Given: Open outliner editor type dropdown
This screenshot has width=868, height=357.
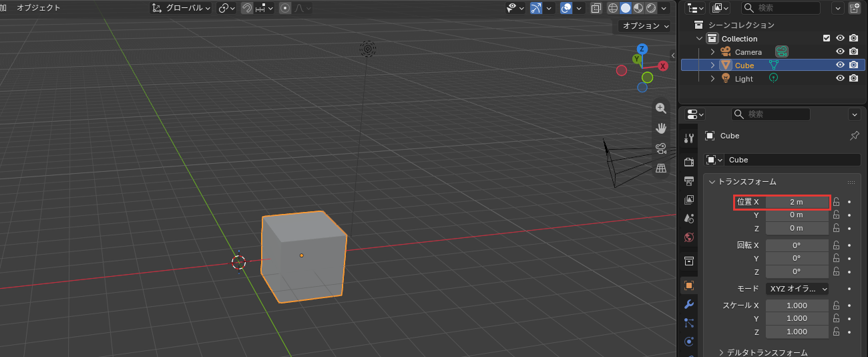Looking at the screenshot, I should [696, 8].
